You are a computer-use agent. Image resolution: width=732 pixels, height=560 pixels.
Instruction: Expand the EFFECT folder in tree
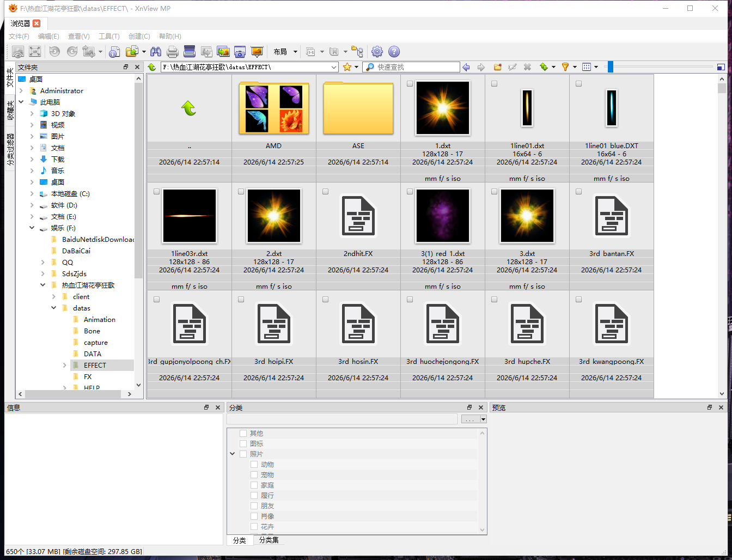(64, 366)
